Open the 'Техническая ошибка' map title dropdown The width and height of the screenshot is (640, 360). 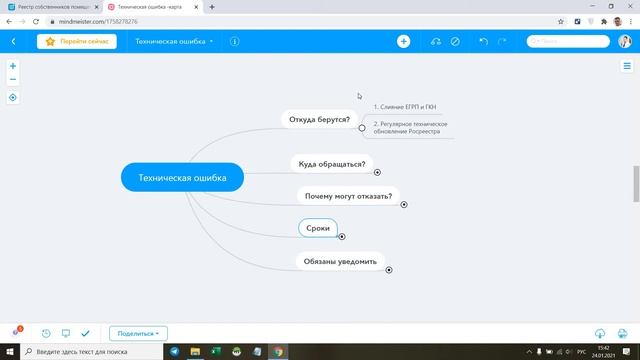pos(174,41)
